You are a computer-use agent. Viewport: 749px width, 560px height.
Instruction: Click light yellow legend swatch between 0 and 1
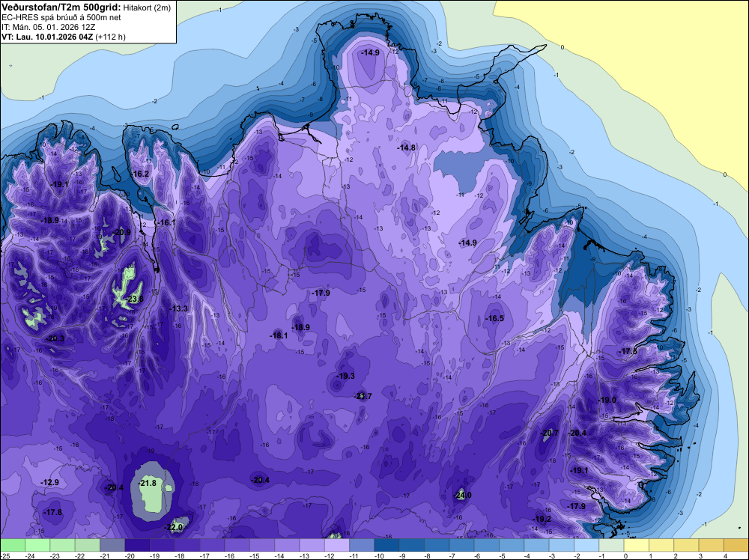click(637, 545)
